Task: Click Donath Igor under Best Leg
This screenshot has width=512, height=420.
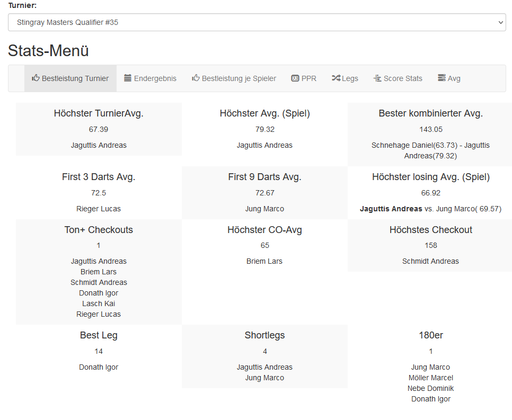Action: (99, 367)
